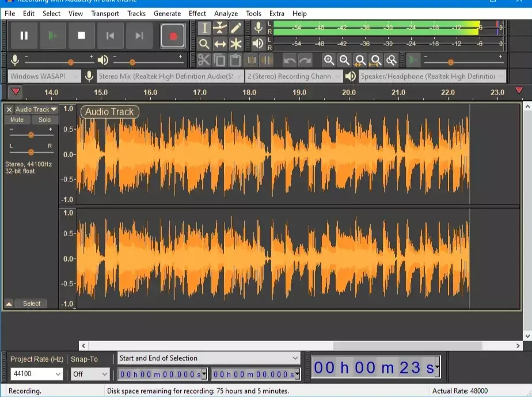Viewport: 532px width, 397px height.
Task: Stop the current recording
Action: coord(81,35)
